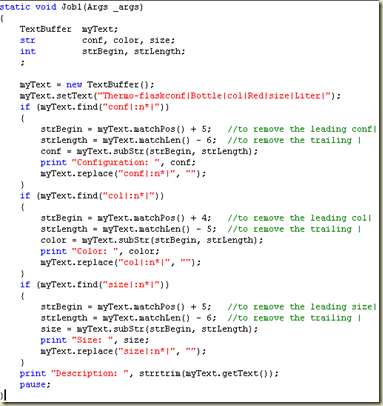Click the 'int' type keyword
383x406 pixels.
pyautogui.click(x=28, y=51)
